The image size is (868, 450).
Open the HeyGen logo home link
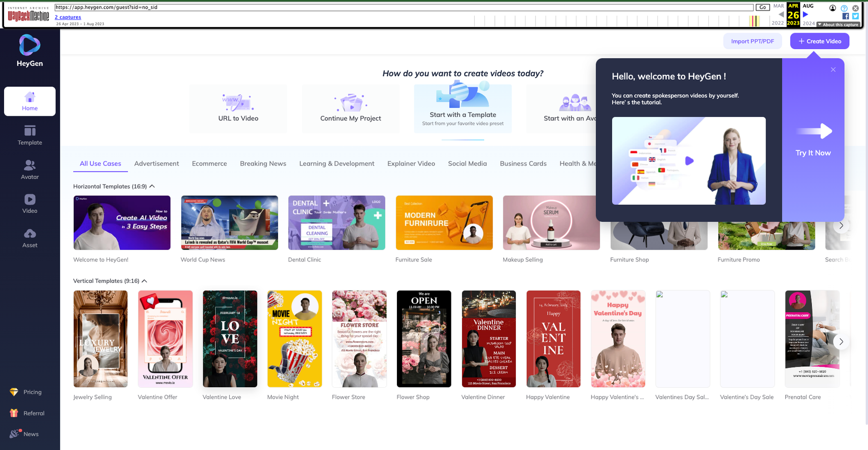tap(30, 51)
